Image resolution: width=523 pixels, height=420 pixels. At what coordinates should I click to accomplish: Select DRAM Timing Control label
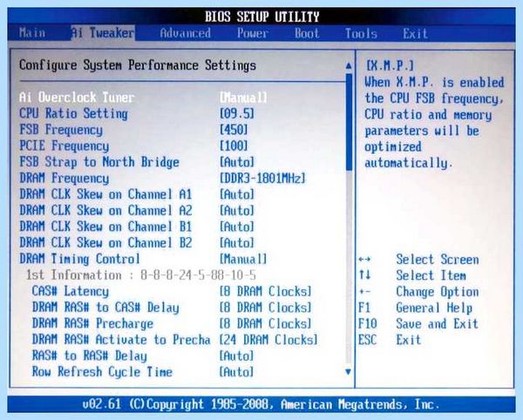click(x=79, y=259)
